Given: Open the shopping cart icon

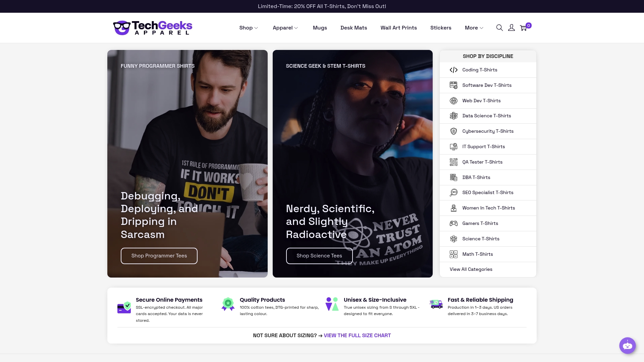Looking at the screenshot, I should coord(523,28).
